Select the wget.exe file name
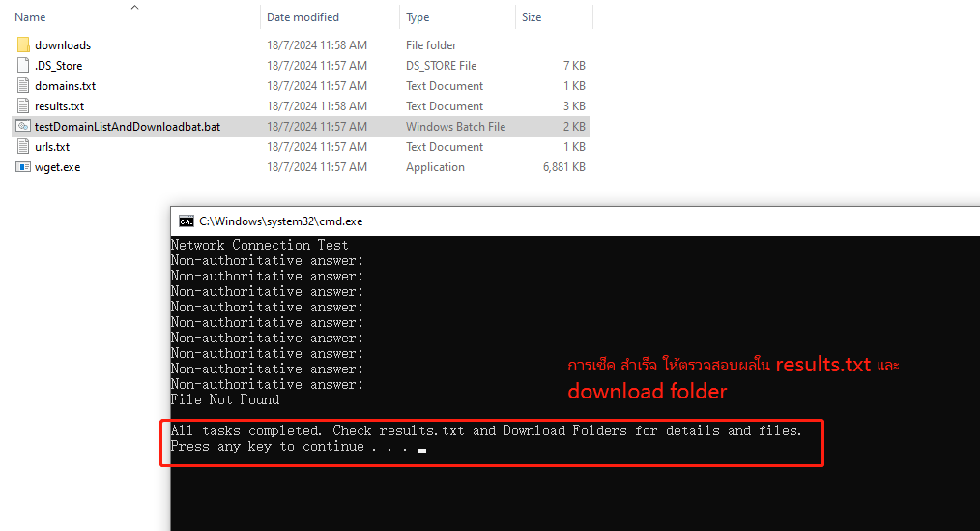Viewport: 980px width, 531px height. pyautogui.click(x=57, y=167)
